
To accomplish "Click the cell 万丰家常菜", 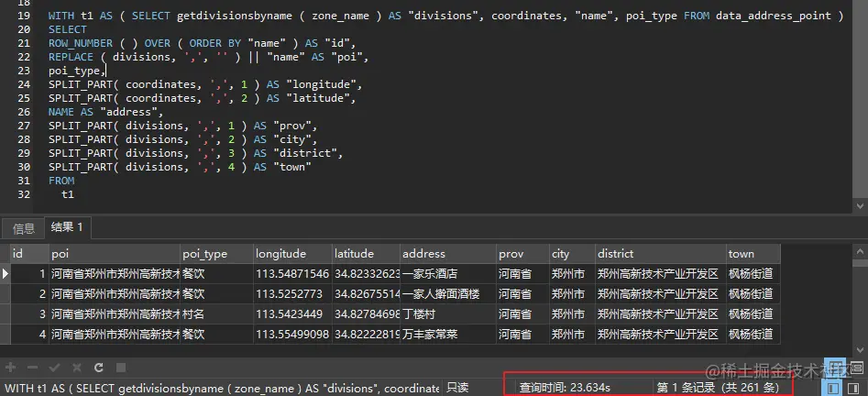I will pos(448,335).
